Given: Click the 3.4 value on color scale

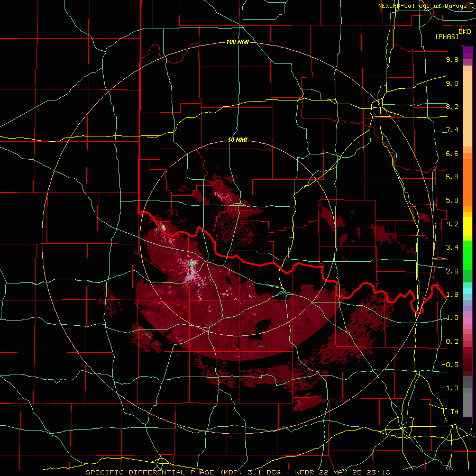Looking at the screenshot, I should coord(452,248).
